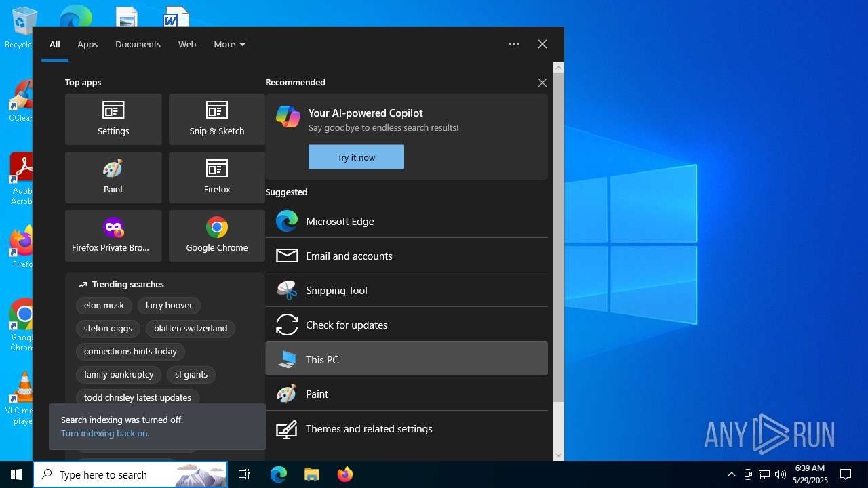Viewport: 868px width, 488px height.
Task: Search trending term elon musk
Action: 104,306
